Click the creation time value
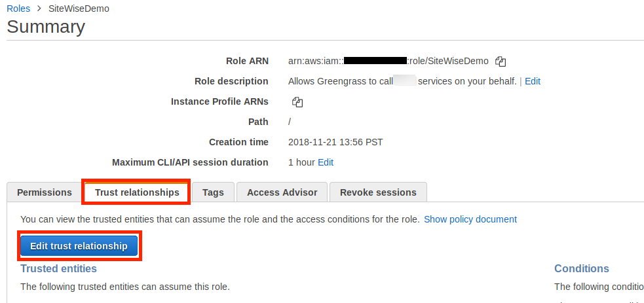644x303 pixels. 335,142
